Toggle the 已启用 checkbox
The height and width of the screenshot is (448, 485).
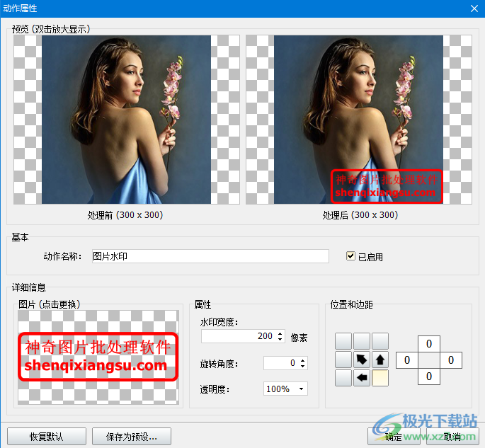350,256
